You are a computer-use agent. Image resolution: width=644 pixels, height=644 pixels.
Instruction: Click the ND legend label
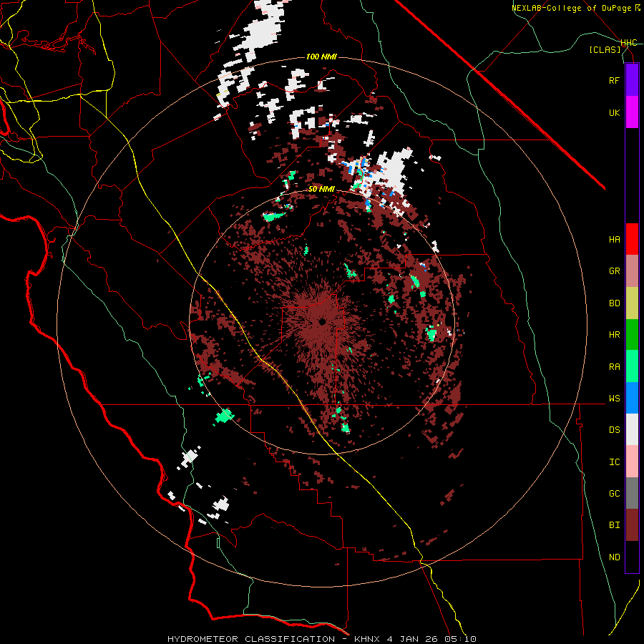click(x=614, y=557)
